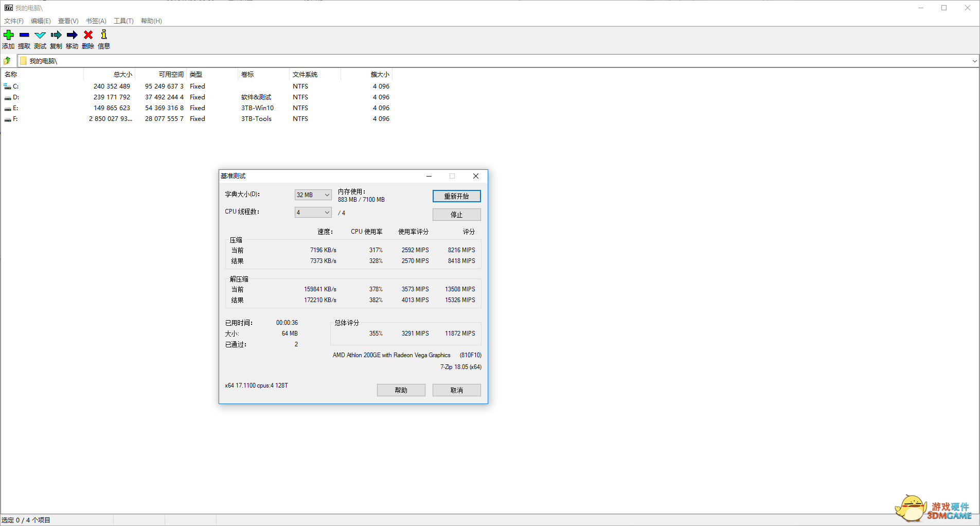Open the 帮助(H) menu

point(151,21)
